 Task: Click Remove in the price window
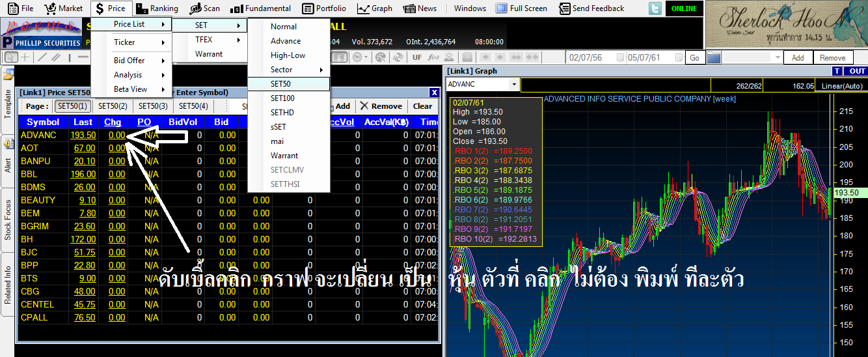pos(381,106)
